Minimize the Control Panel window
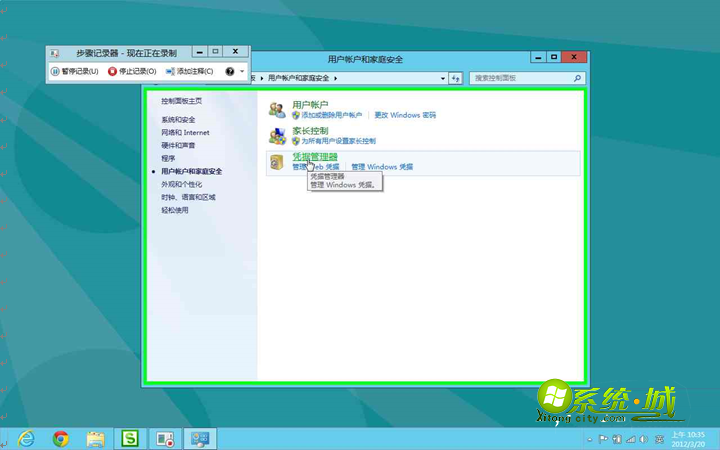 tap(538, 57)
